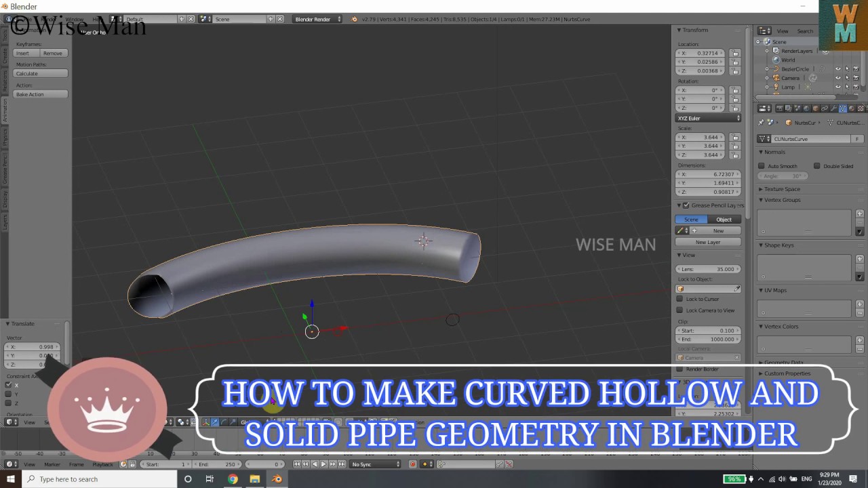Screen dimensions: 868x488
Task: Expand the Texture Space panel
Action: tap(761, 189)
